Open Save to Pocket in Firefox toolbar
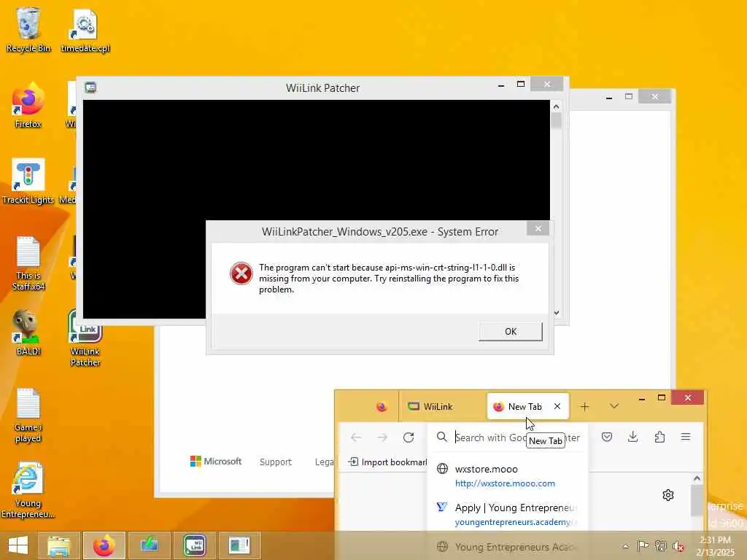This screenshot has height=560, width=747. point(606,437)
